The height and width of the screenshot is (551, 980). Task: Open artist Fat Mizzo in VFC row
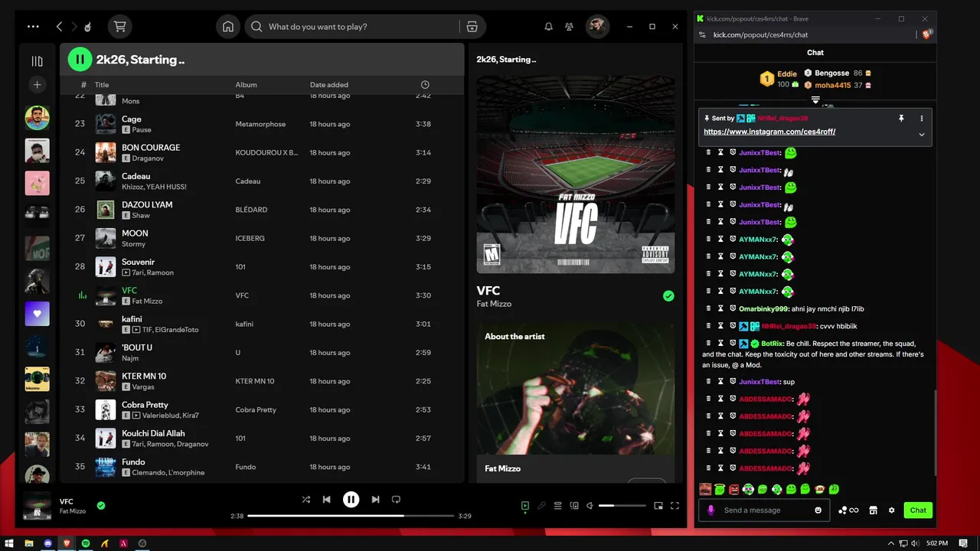point(147,302)
